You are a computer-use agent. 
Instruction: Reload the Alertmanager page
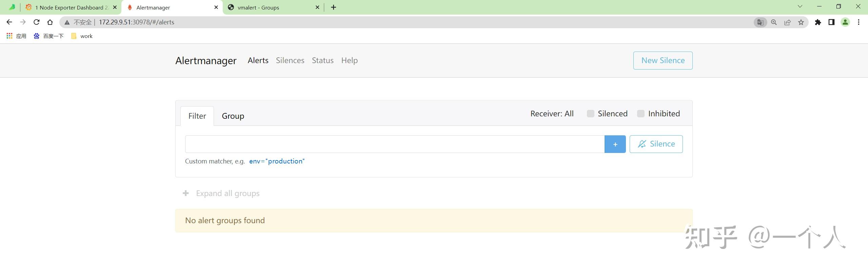click(x=36, y=22)
